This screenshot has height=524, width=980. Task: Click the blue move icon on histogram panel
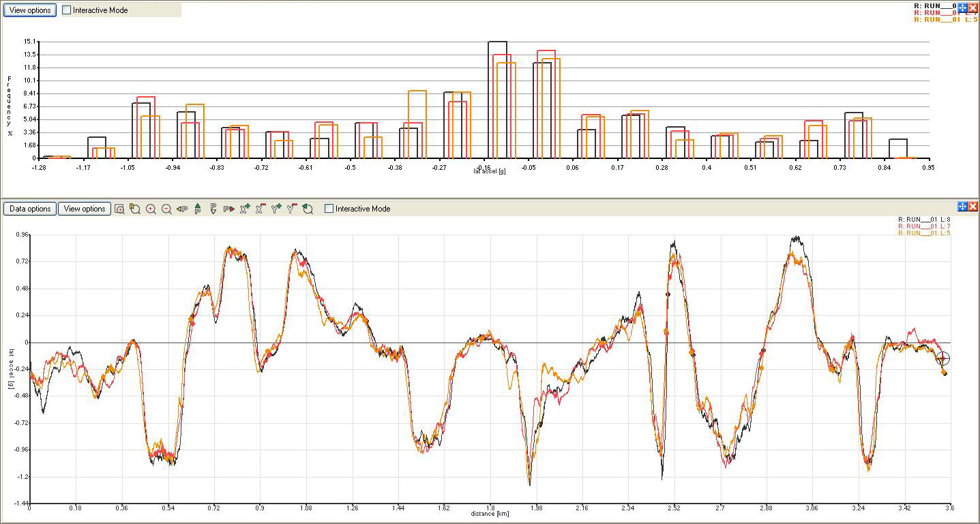click(962, 8)
